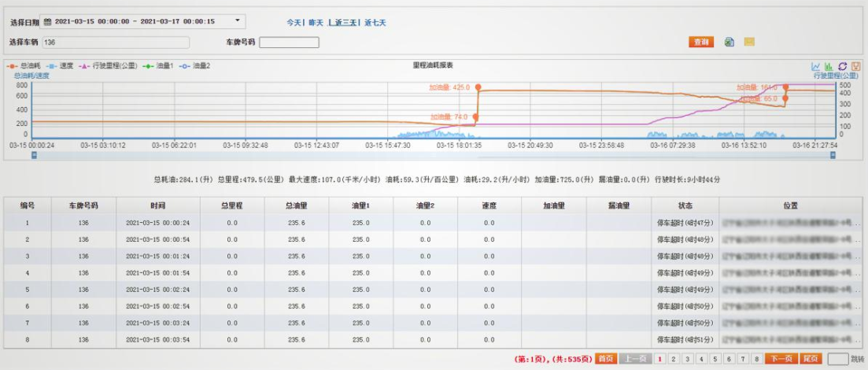
Task: Click the 状态 column header
Action: click(x=685, y=205)
